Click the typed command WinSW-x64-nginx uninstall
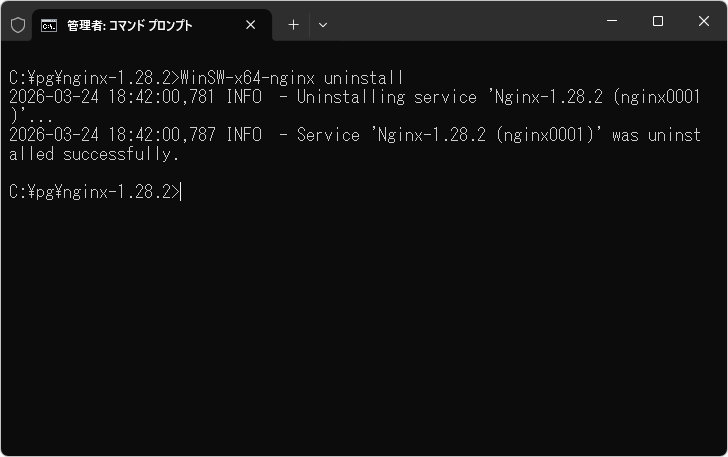This screenshot has height=457, width=728. (292, 78)
